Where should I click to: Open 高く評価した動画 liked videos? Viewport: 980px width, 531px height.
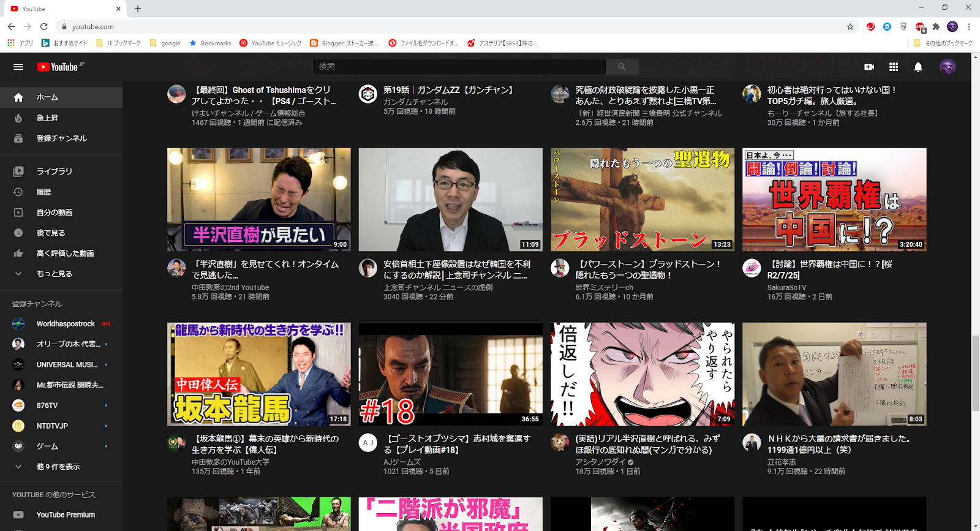(x=61, y=253)
